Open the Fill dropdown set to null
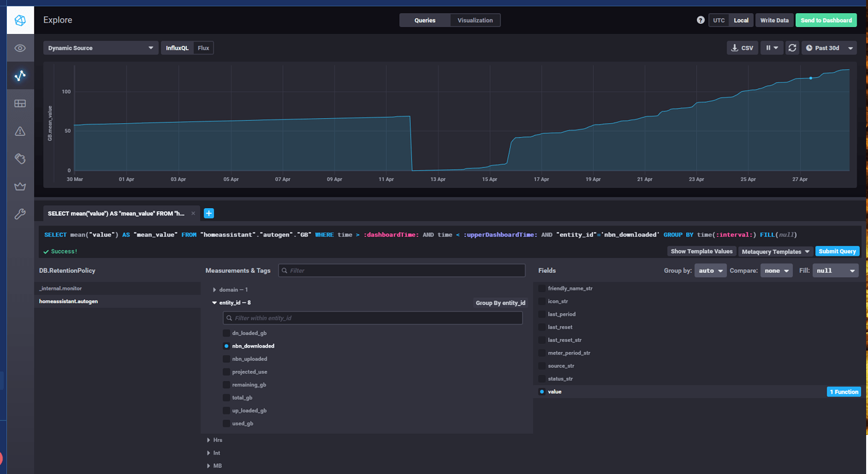This screenshot has height=474, width=868. coord(835,270)
